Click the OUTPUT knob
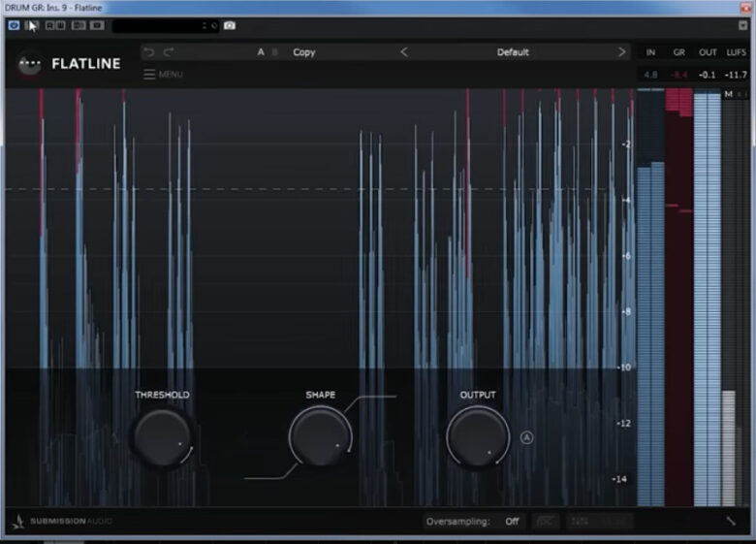The width and height of the screenshot is (756, 544). pos(478,437)
